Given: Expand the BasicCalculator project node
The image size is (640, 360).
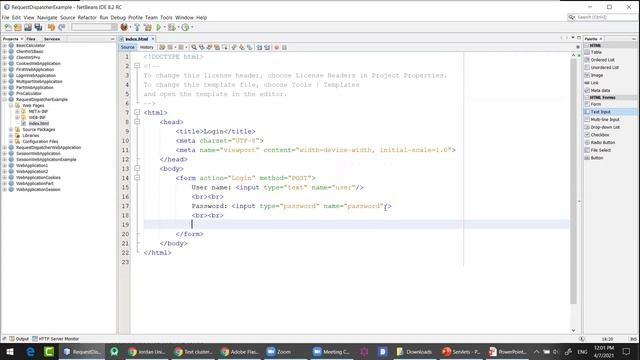Looking at the screenshot, I should coord(4,46).
